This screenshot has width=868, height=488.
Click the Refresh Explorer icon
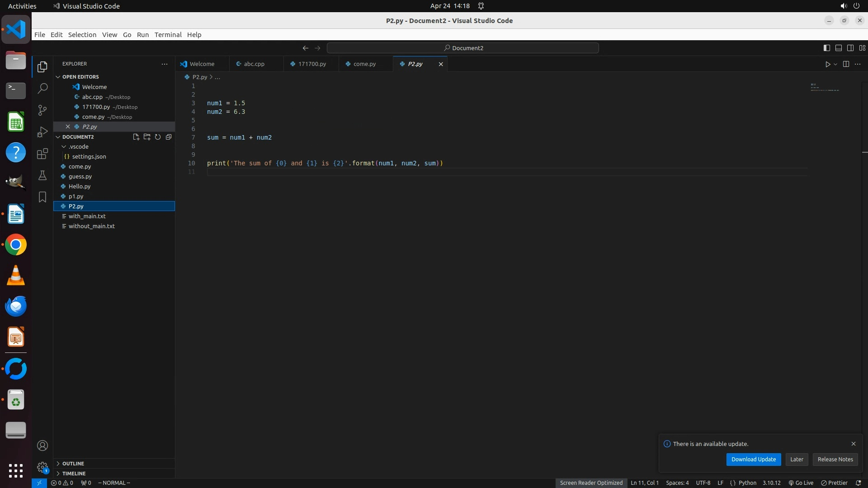pos(158,137)
